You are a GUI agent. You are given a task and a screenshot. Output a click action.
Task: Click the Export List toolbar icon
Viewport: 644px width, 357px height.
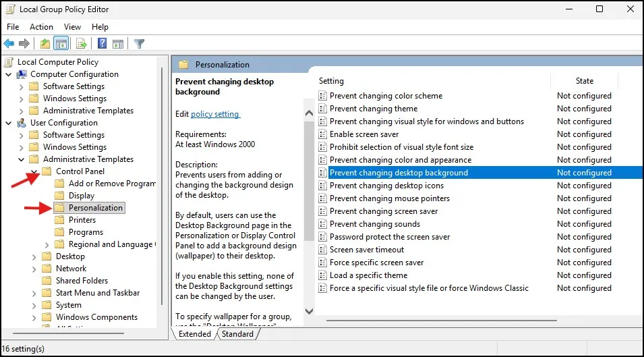click(82, 44)
